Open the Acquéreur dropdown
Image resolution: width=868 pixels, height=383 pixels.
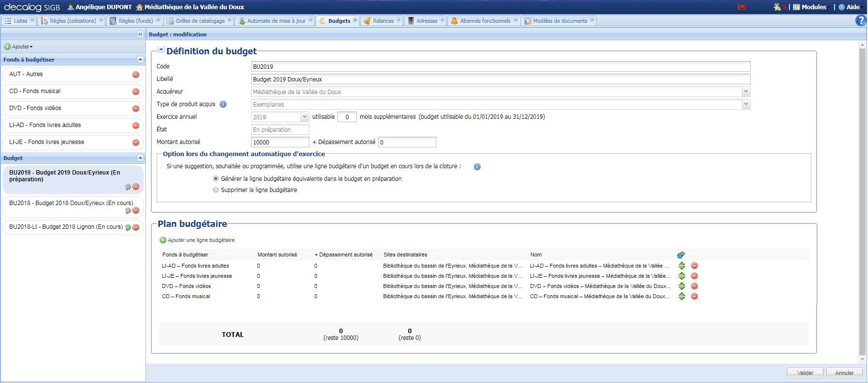coord(746,92)
